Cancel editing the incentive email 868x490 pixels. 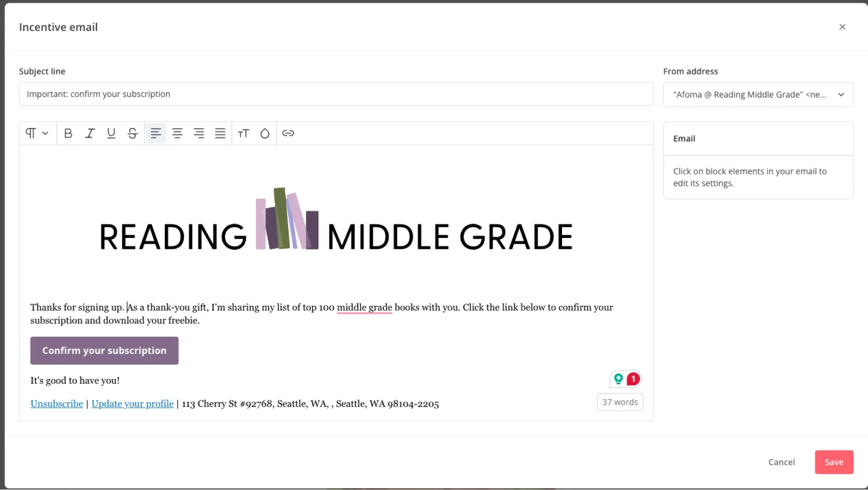[x=781, y=462]
